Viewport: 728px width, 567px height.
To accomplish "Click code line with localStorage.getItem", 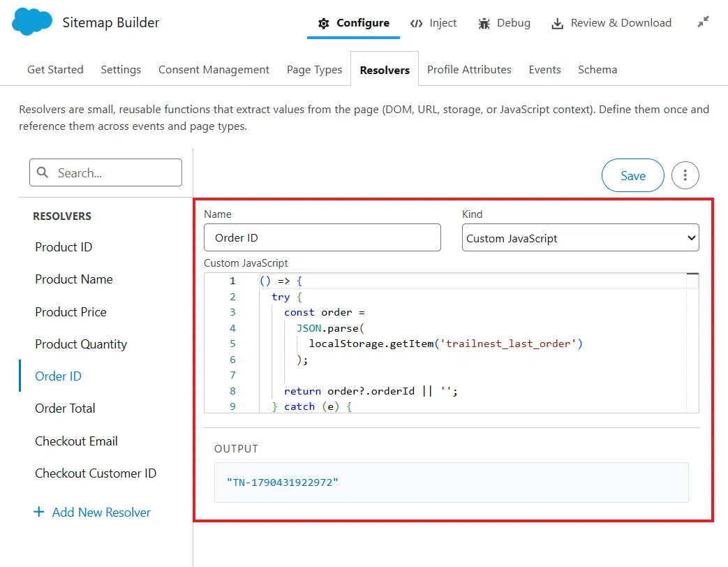I will click(x=446, y=344).
